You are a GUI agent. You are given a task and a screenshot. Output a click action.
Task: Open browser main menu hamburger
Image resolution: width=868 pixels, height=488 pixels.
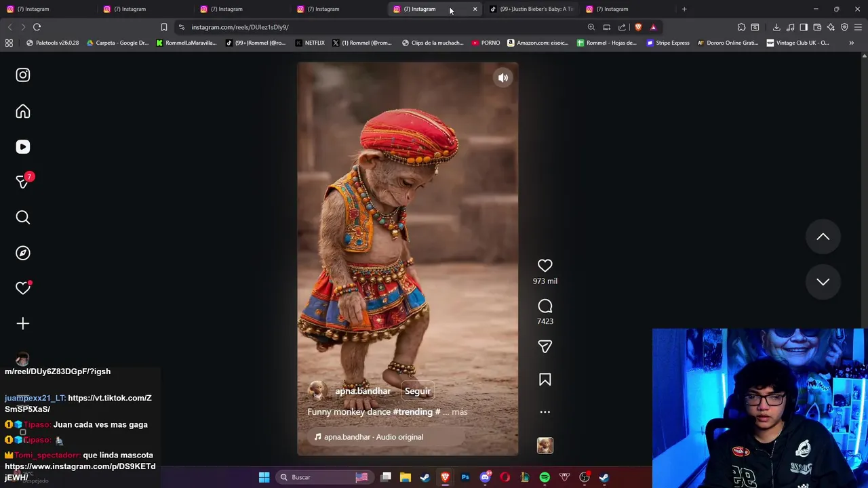click(858, 27)
